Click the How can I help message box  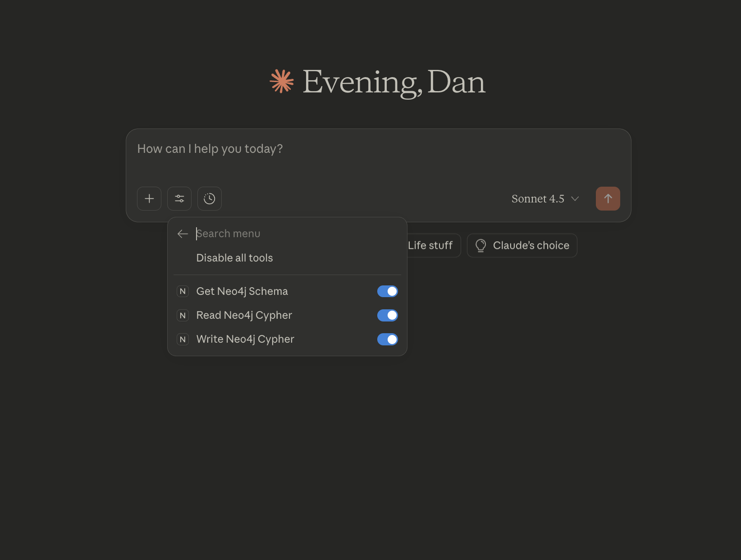pos(378,156)
